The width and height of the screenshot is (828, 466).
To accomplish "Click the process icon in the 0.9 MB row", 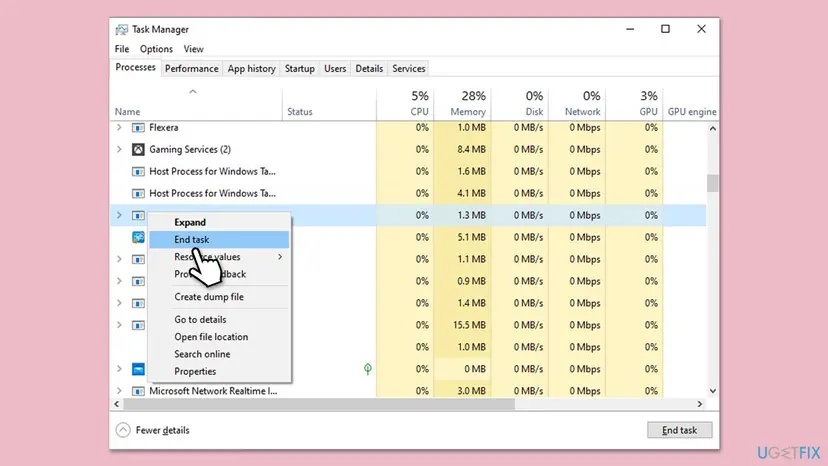I will [x=138, y=281].
